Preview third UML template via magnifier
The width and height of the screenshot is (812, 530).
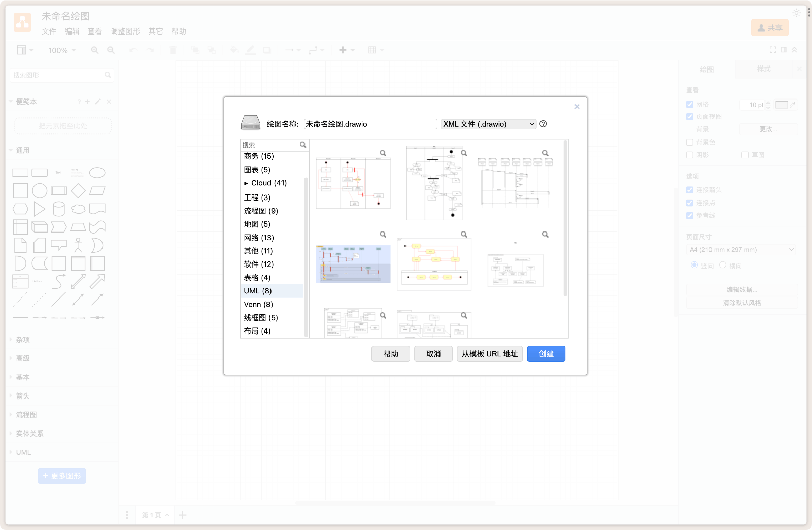coord(545,153)
